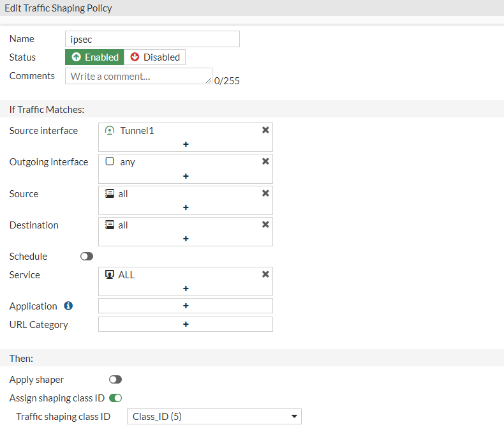Remove 'any' from Outgoing interface
This screenshot has height=441, width=504.
(x=265, y=161)
